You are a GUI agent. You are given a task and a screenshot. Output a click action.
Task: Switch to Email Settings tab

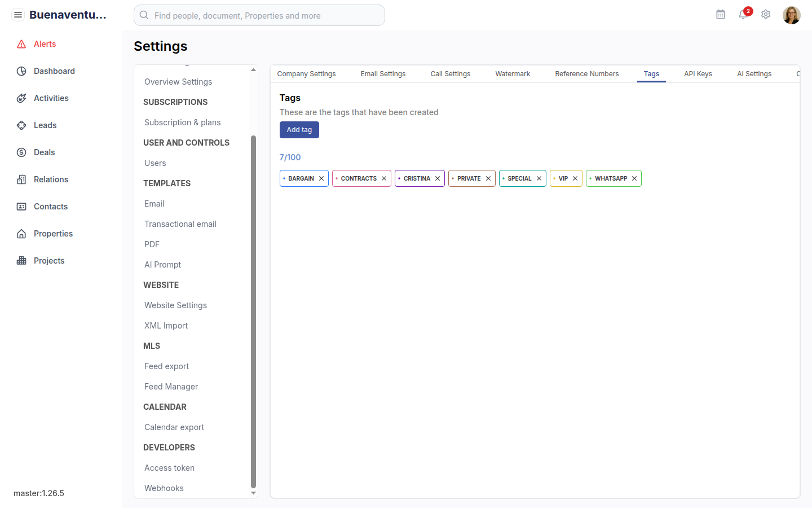pyautogui.click(x=383, y=74)
